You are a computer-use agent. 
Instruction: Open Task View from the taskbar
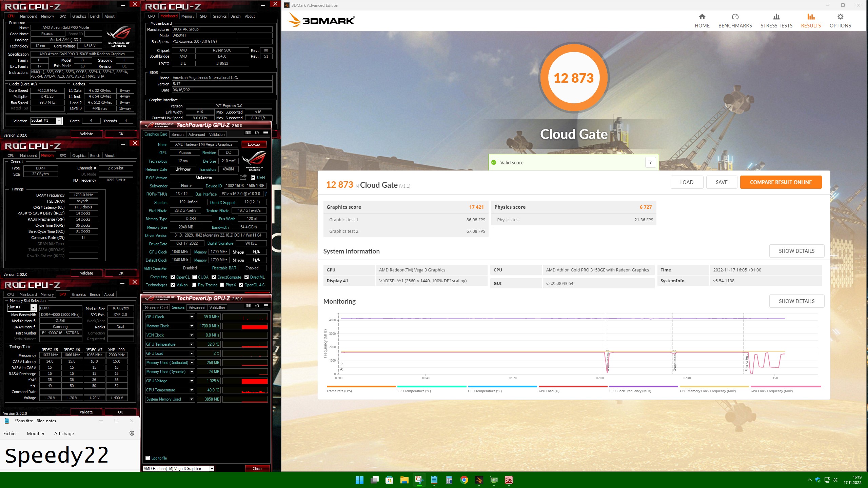tap(374, 480)
